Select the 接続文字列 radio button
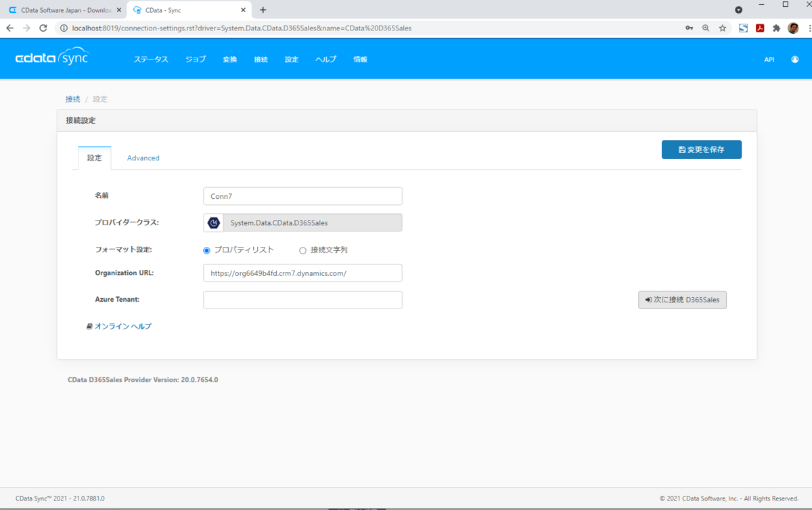The image size is (812, 510). pyautogui.click(x=302, y=250)
